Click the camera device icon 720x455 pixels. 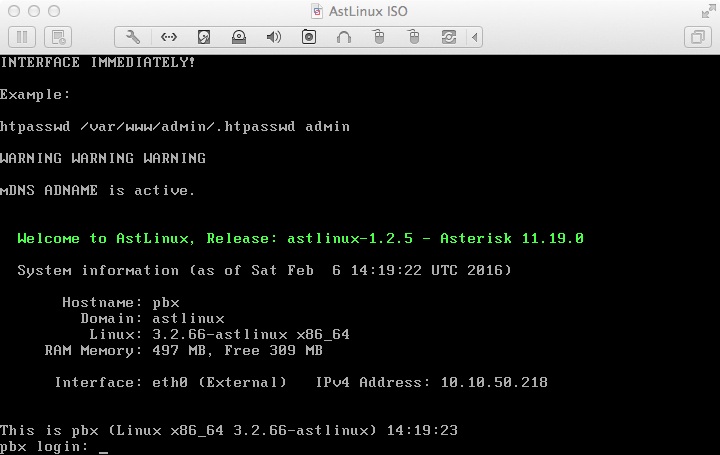click(309, 37)
